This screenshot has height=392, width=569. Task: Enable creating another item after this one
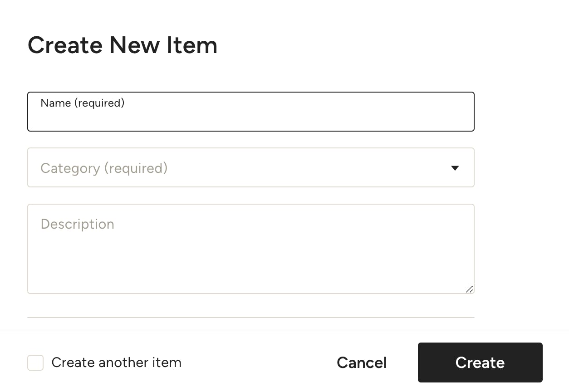35,363
